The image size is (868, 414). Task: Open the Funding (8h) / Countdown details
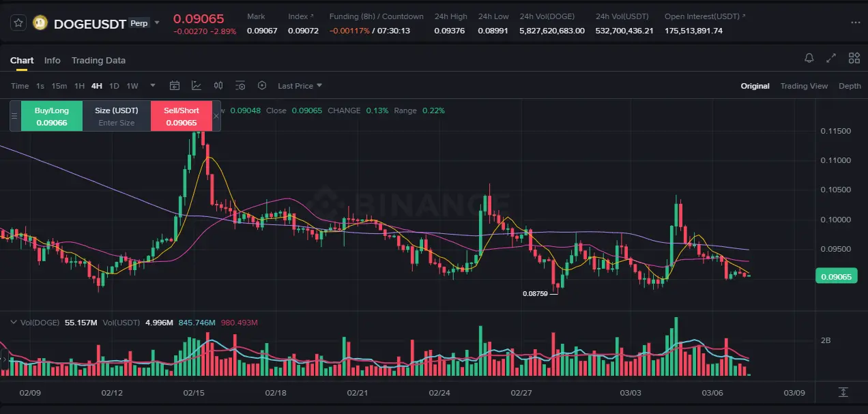[x=376, y=16]
